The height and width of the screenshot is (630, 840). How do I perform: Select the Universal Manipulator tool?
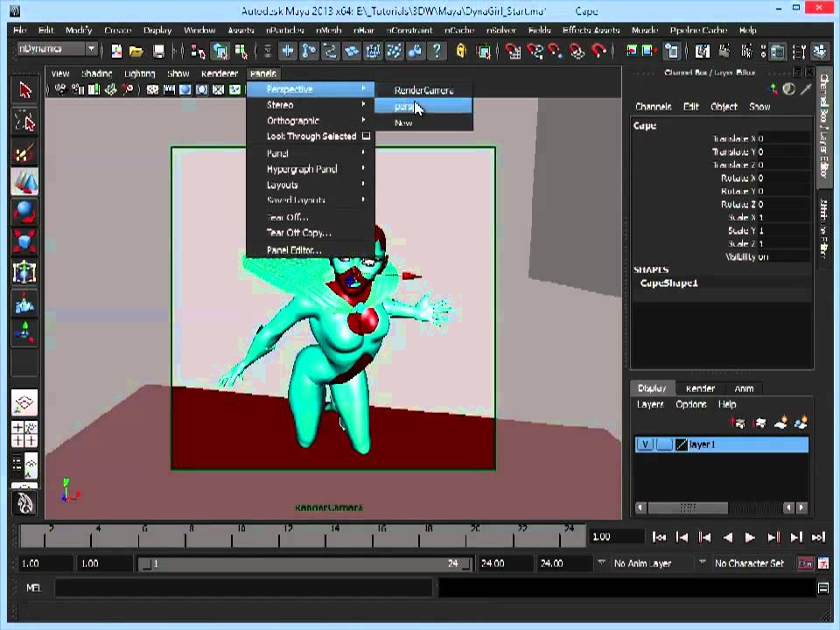24,272
